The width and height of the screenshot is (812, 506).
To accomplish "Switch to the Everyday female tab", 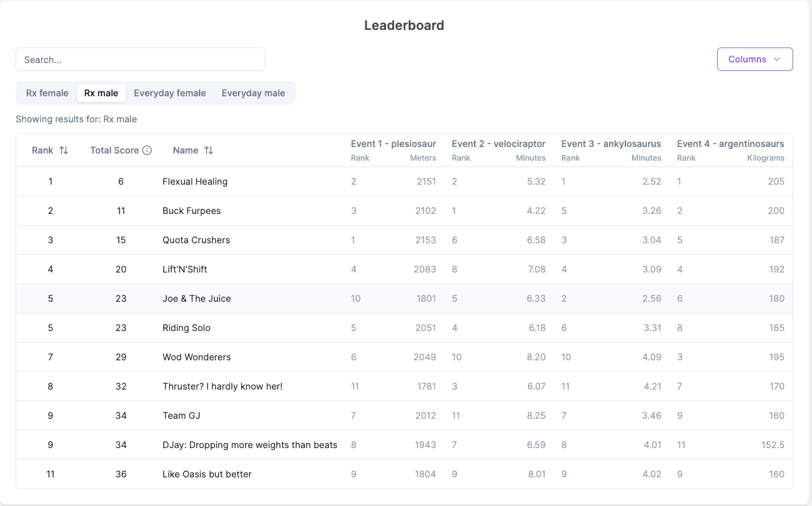I will pyautogui.click(x=170, y=93).
